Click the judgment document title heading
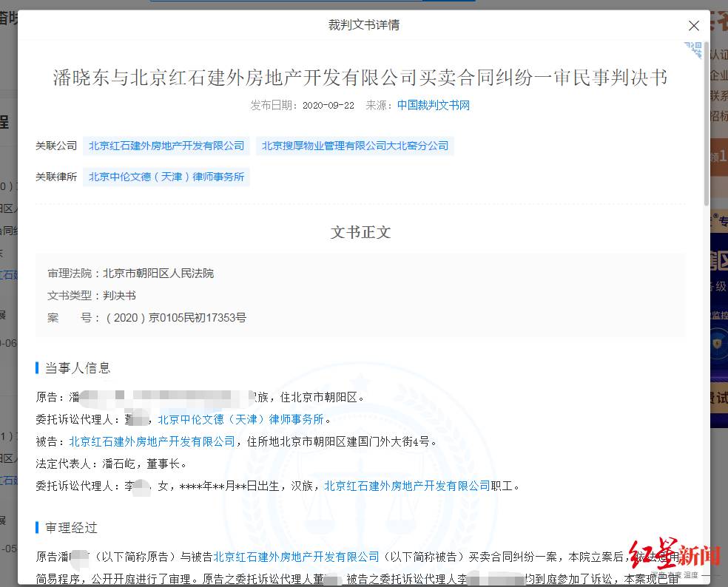 pos(360,78)
